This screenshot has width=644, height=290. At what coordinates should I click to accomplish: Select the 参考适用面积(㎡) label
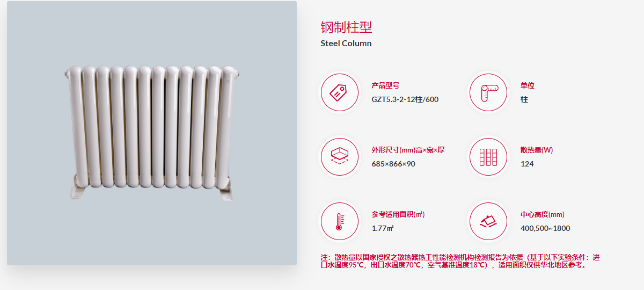point(398,214)
